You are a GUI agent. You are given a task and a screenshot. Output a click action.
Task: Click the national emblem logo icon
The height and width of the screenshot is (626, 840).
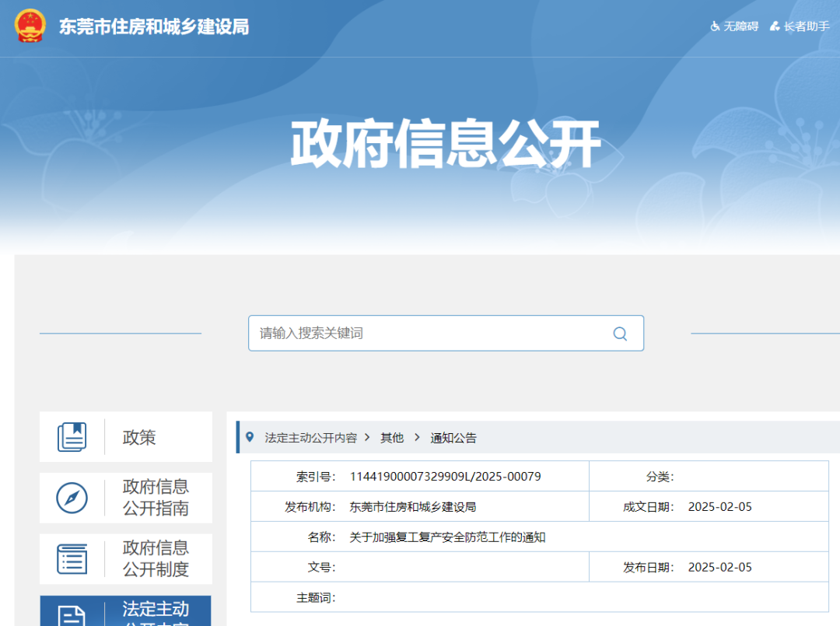click(x=30, y=26)
